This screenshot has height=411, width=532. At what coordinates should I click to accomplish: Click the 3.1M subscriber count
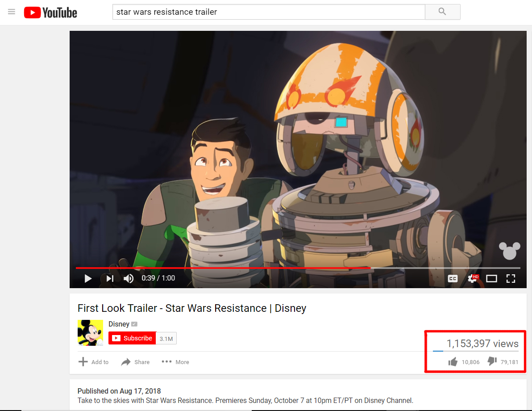pos(166,339)
